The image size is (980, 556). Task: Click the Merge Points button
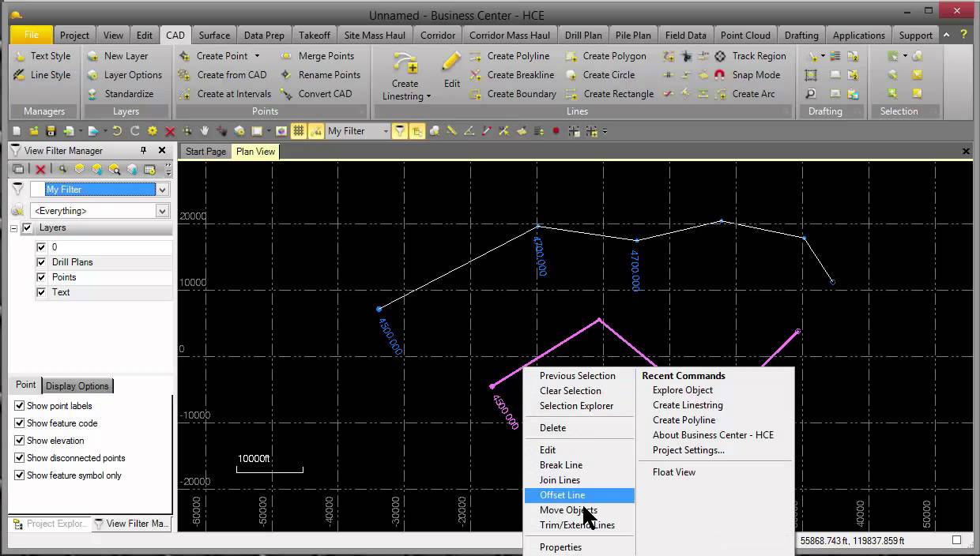(x=317, y=56)
